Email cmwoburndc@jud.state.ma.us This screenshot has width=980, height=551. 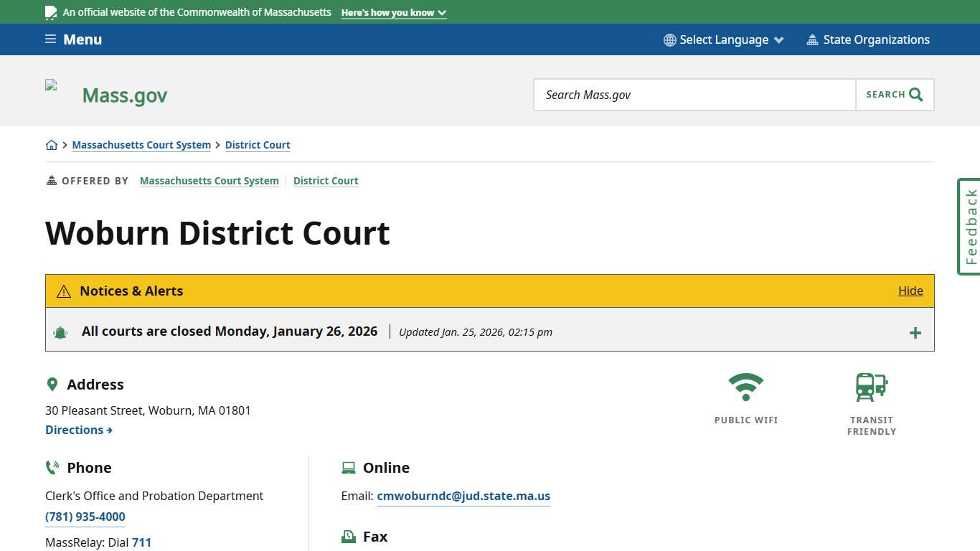pyautogui.click(x=463, y=496)
